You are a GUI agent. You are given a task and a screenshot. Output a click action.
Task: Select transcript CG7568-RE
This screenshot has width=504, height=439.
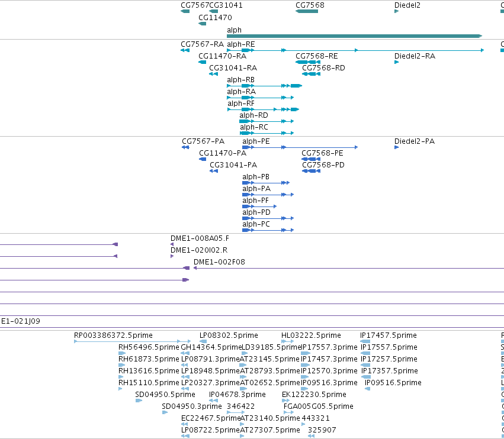tap(307, 62)
